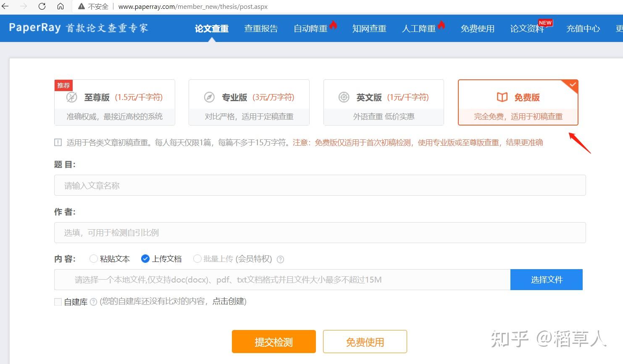623x364 pixels.
Task: Click selected checkmark corner on 免费版 card
Action: 573,85
